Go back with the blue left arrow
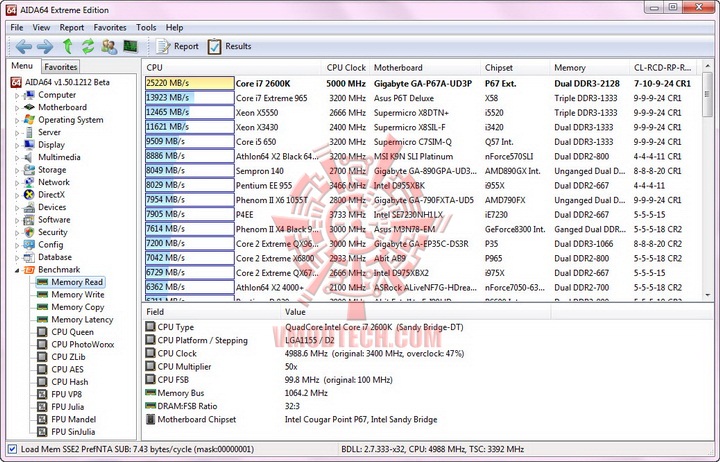Screen dimensions: 720x462 (x=23, y=46)
